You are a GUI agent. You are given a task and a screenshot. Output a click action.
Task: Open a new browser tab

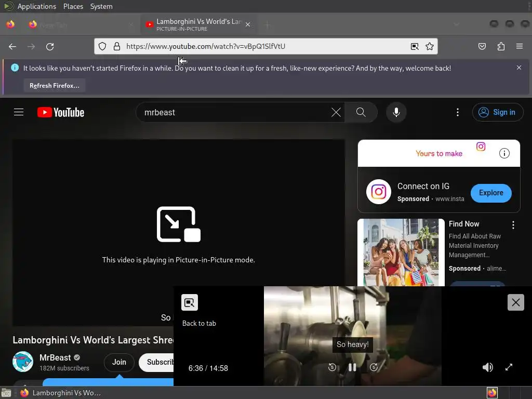click(x=268, y=25)
